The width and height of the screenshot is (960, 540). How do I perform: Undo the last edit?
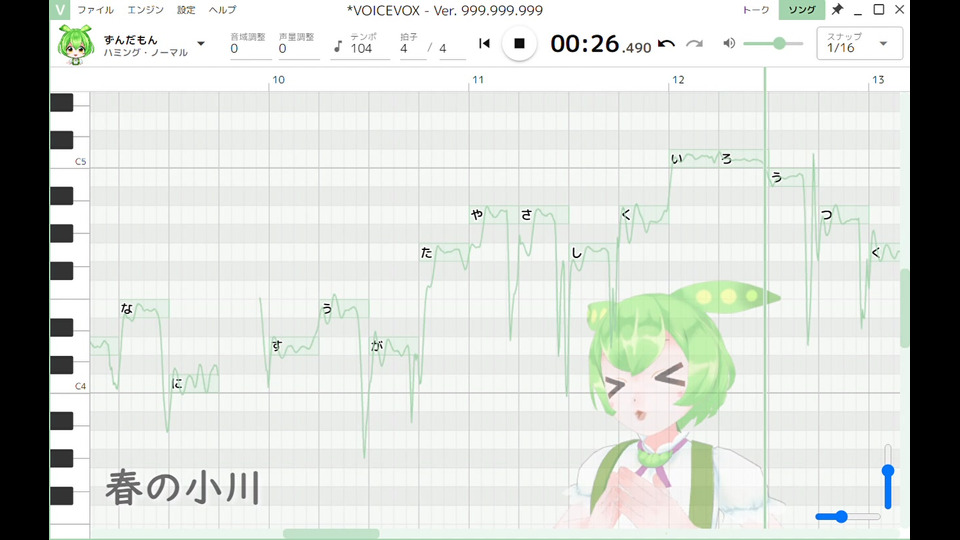click(x=666, y=43)
